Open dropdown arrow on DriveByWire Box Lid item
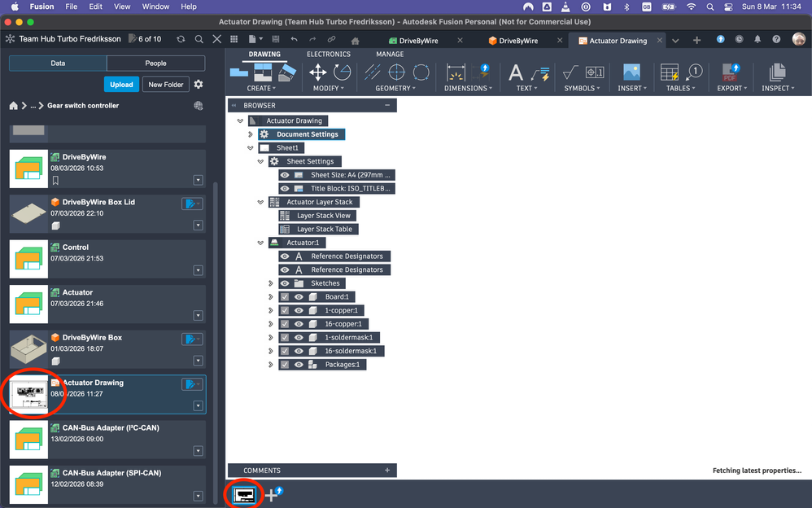This screenshot has width=812, height=508. pos(198,225)
